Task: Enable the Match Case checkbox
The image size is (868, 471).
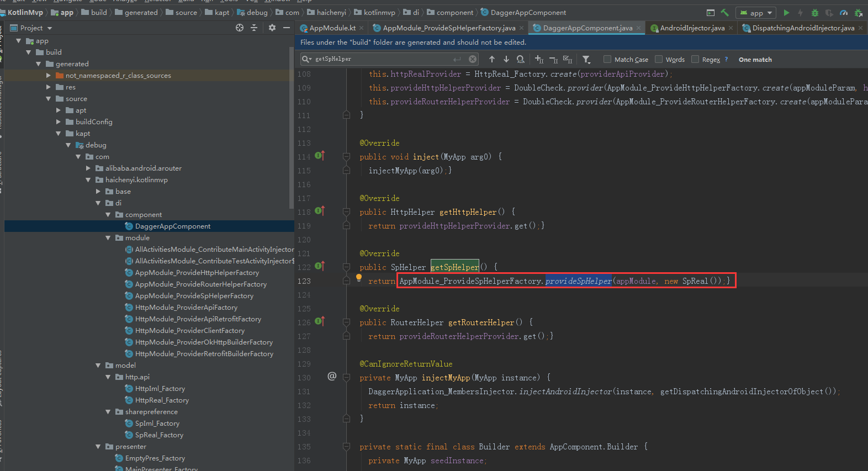Action: 607,59
